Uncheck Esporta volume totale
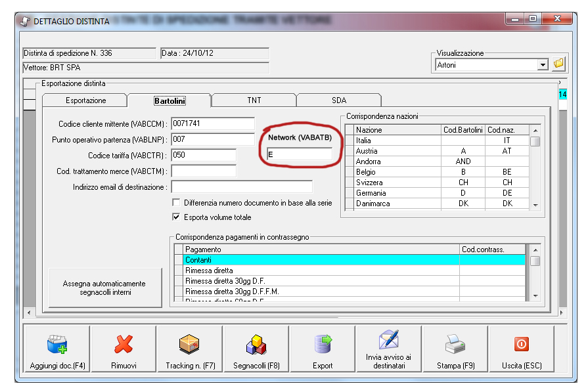 coord(176,217)
